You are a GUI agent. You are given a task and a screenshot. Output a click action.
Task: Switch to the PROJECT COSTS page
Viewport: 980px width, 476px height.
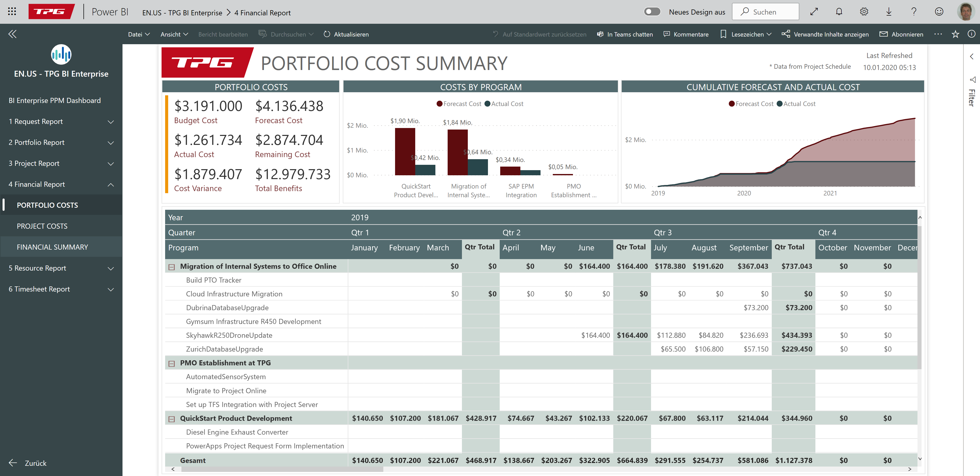pyautogui.click(x=42, y=226)
